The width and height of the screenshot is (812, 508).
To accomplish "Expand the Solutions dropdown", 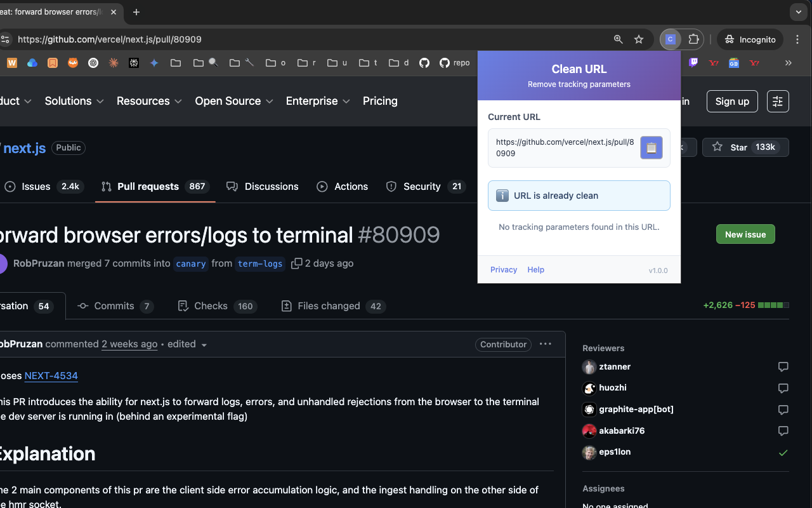I will [x=74, y=101].
